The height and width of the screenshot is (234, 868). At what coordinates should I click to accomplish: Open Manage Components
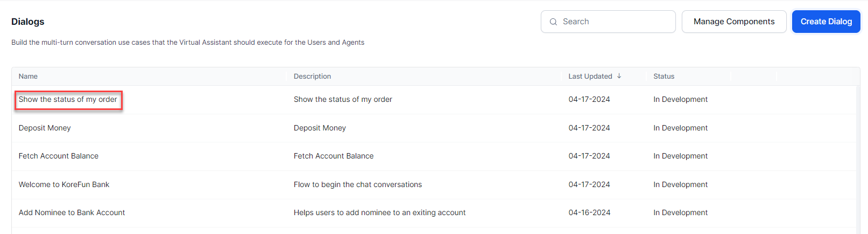[733, 22]
